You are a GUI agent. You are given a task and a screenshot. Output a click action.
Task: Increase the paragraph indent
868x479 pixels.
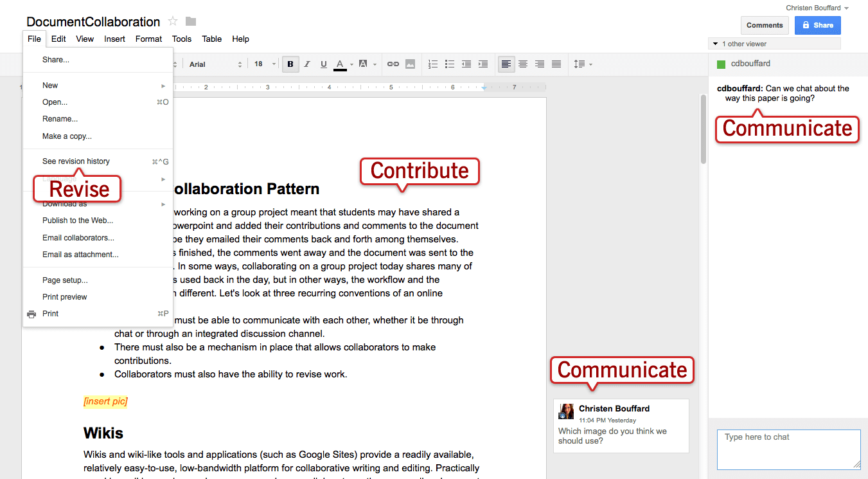click(483, 64)
